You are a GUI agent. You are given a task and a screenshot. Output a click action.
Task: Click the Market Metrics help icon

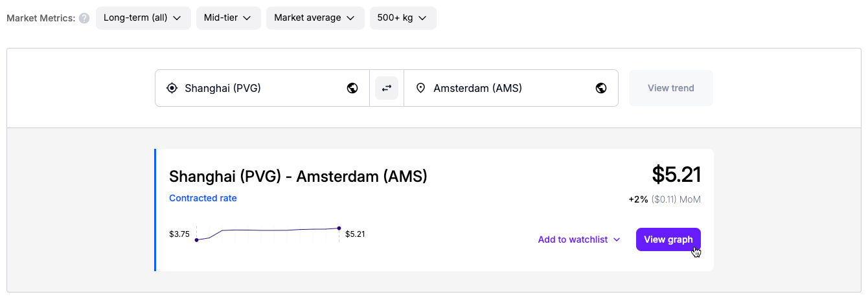(84, 18)
